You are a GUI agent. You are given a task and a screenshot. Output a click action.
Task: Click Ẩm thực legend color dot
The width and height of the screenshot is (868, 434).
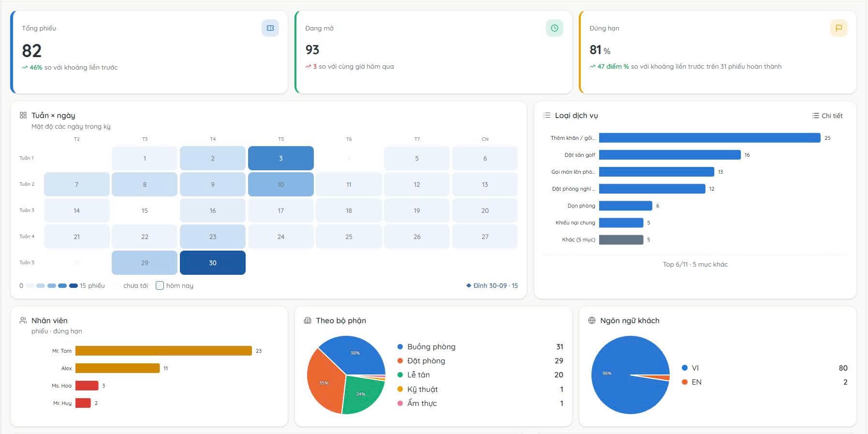pyautogui.click(x=400, y=403)
